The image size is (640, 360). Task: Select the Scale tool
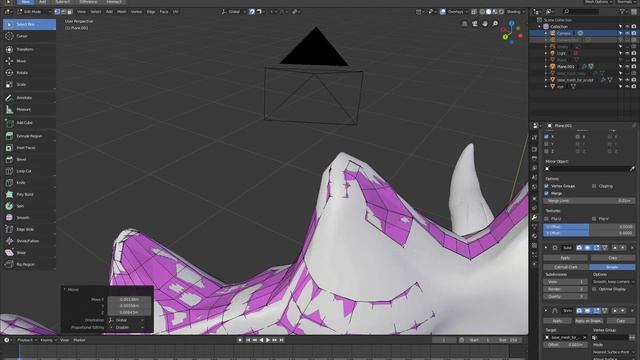point(29,84)
